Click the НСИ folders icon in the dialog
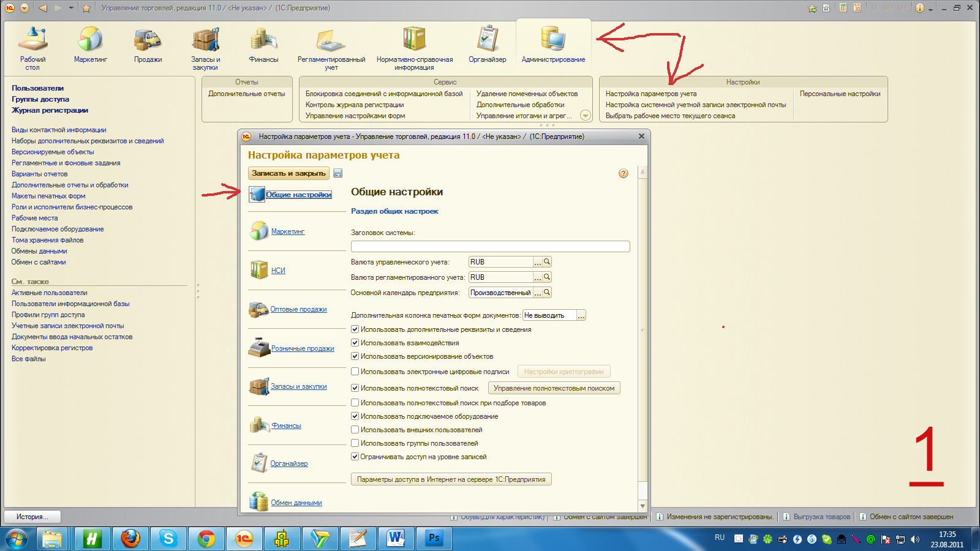980x551 pixels. pyautogui.click(x=259, y=270)
